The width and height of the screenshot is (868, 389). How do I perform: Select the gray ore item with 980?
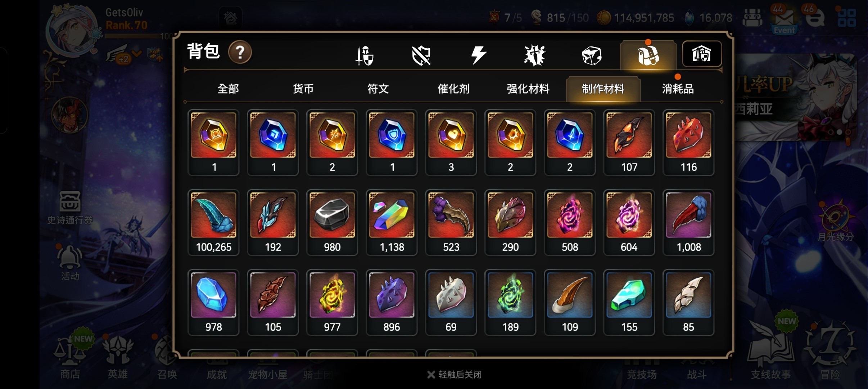coord(332,223)
